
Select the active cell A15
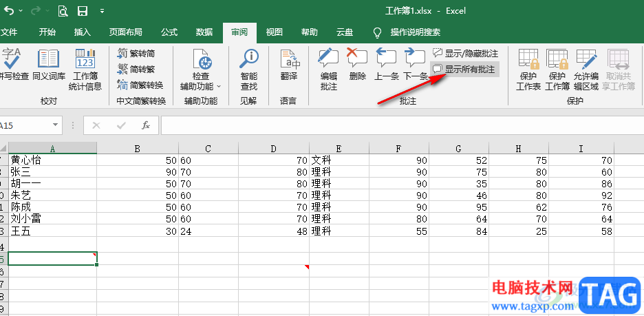(x=52, y=258)
